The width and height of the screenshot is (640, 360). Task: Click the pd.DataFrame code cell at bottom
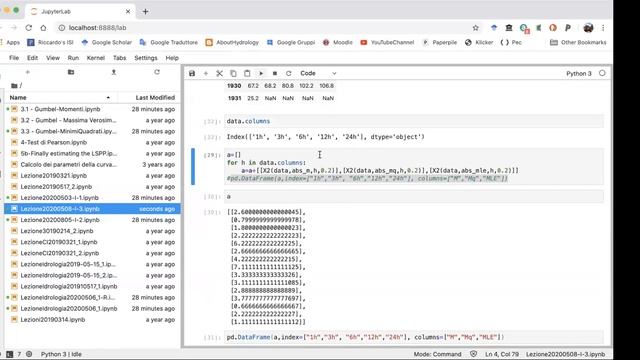pyautogui.click(x=414, y=337)
